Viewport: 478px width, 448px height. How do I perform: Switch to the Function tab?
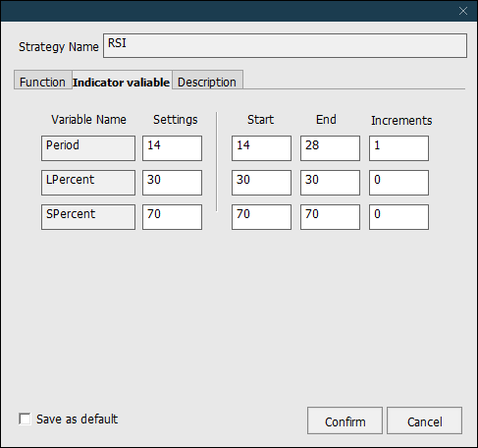(x=43, y=81)
